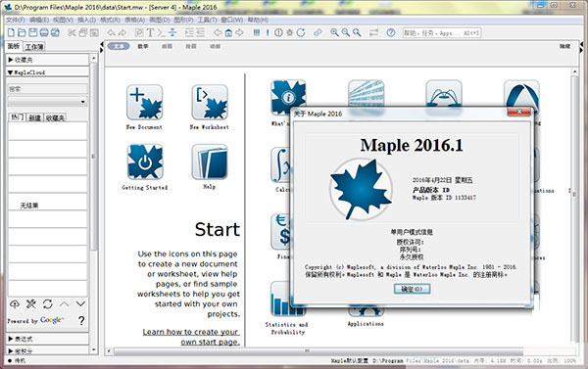Insert text with the T icon
This screenshot has height=369, width=588.
(150, 32)
